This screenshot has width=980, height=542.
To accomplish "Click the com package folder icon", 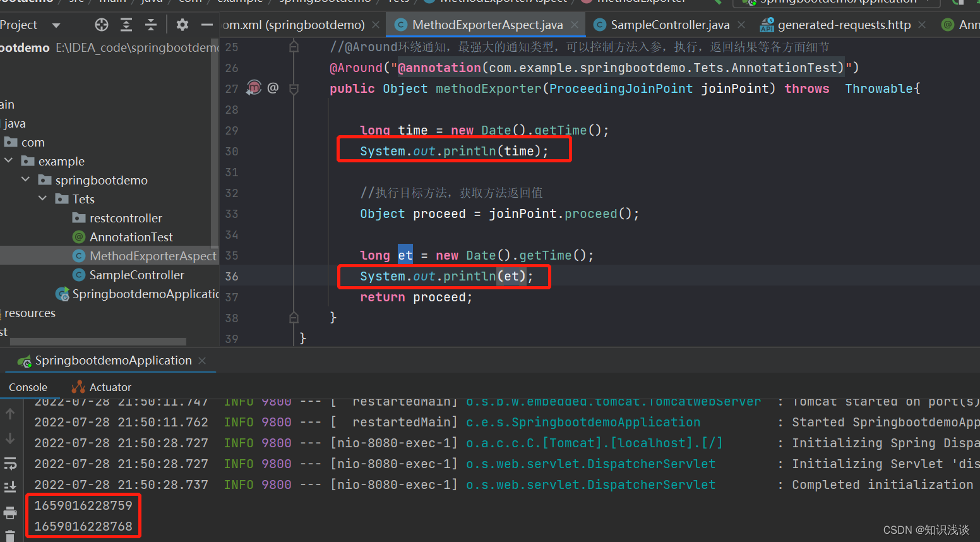I will tap(11, 142).
